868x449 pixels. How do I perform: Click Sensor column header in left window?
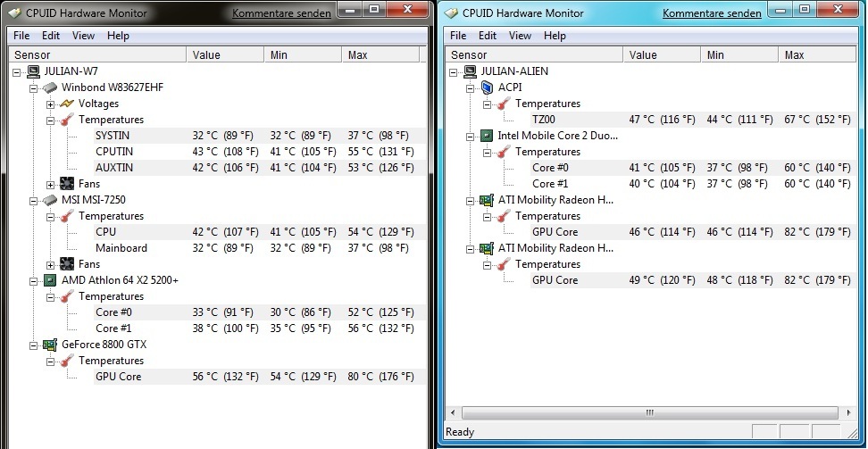(x=98, y=54)
